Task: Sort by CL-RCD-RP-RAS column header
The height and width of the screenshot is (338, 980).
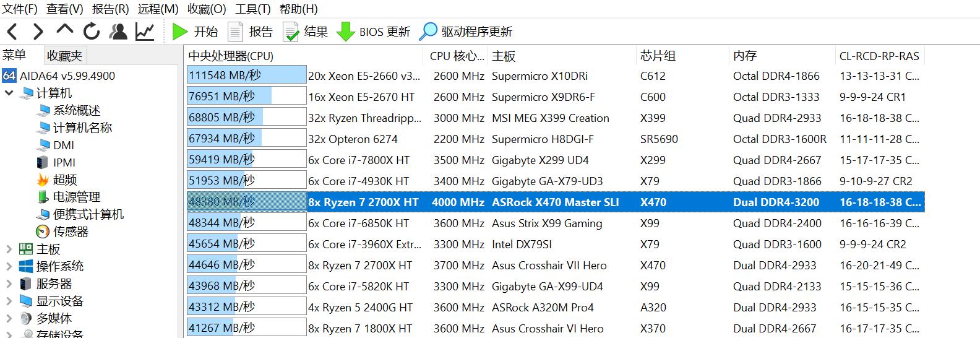Action: (x=880, y=56)
